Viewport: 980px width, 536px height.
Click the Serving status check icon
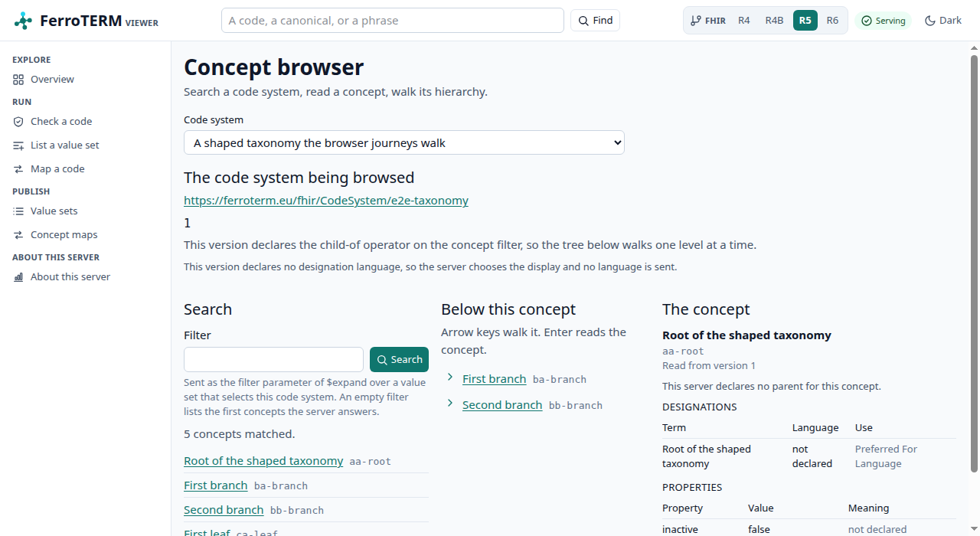point(867,21)
